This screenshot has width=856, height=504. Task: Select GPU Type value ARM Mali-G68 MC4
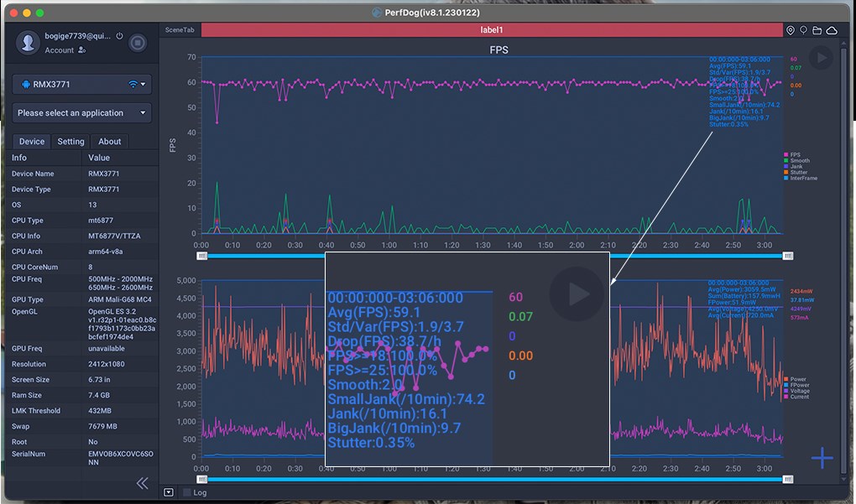120,299
